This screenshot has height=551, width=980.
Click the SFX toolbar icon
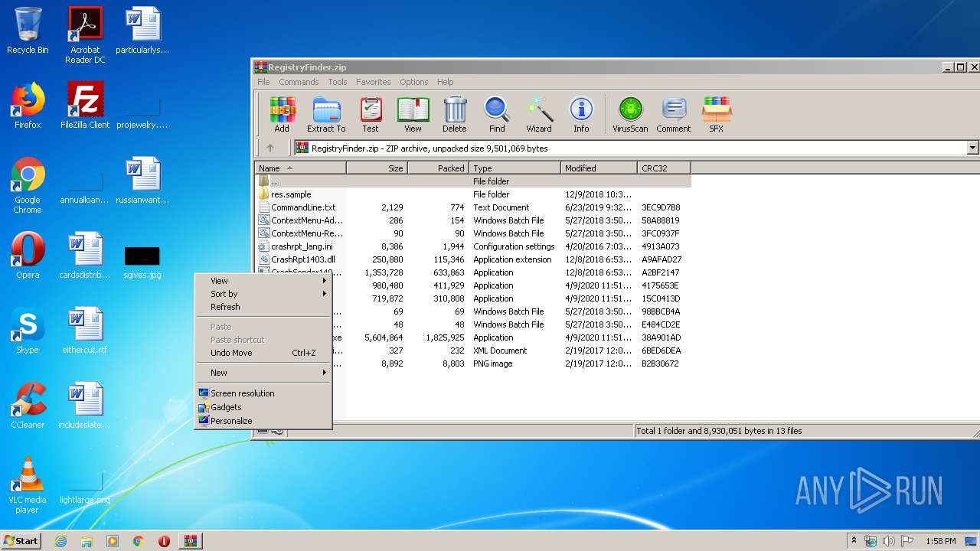pos(716,115)
